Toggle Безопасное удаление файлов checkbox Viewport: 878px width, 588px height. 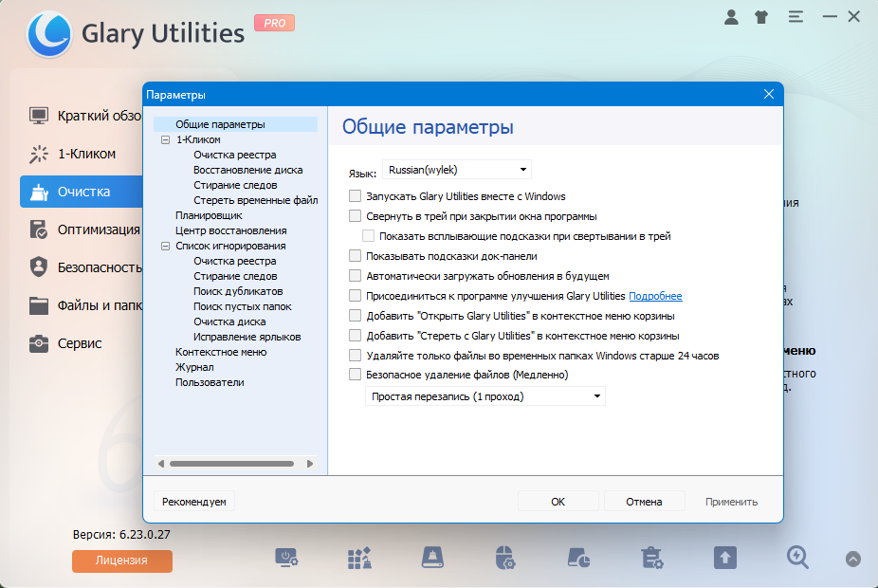point(355,374)
